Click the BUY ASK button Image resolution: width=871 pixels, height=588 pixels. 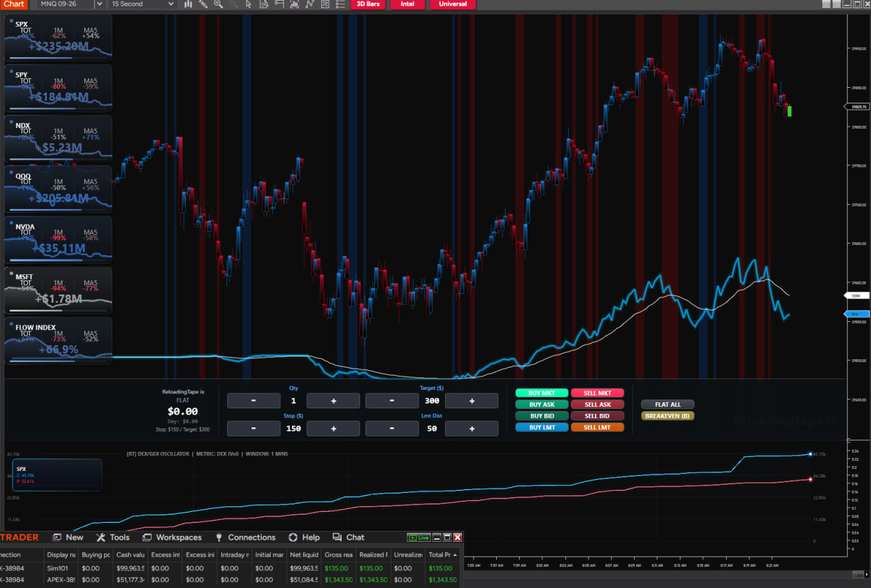tap(542, 404)
